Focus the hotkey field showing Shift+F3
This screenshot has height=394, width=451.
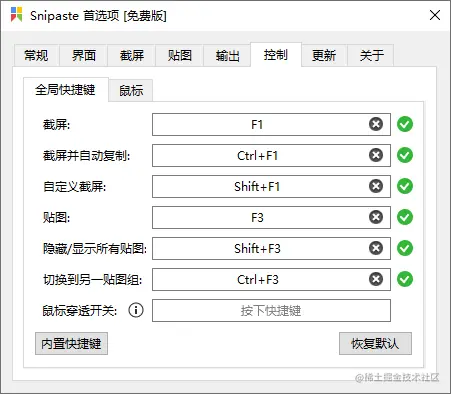click(x=271, y=248)
